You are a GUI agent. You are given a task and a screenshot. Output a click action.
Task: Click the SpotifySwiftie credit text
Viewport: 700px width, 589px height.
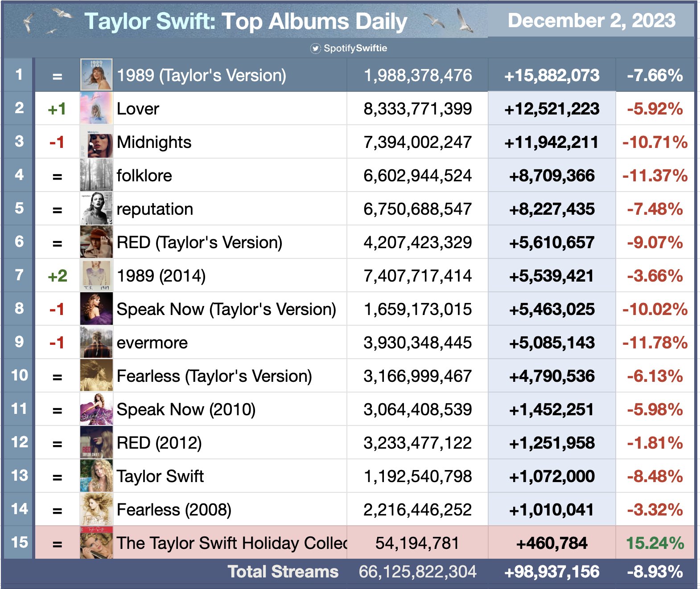355,48
